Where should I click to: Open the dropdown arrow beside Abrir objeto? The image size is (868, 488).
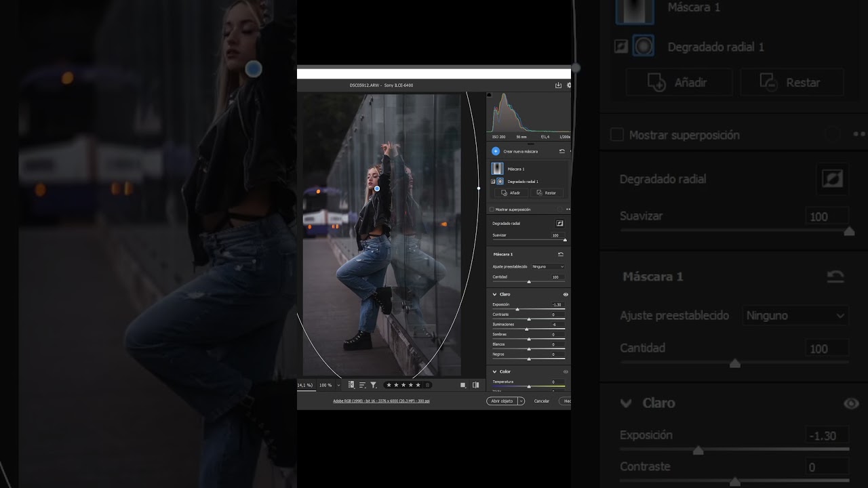tap(521, 401)
